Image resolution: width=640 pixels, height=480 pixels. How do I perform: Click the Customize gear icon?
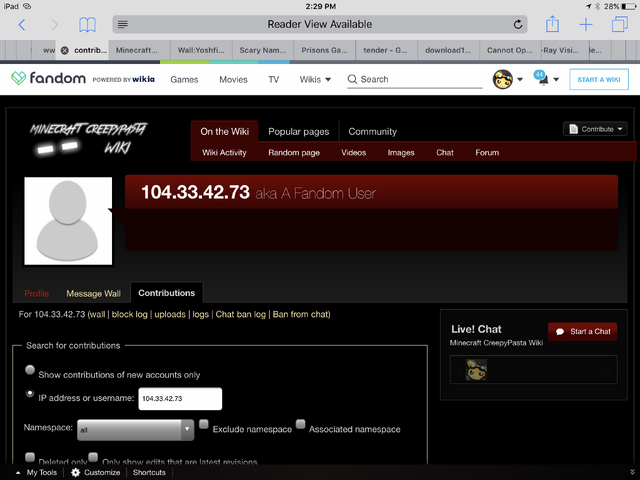(x=76, y=472)
